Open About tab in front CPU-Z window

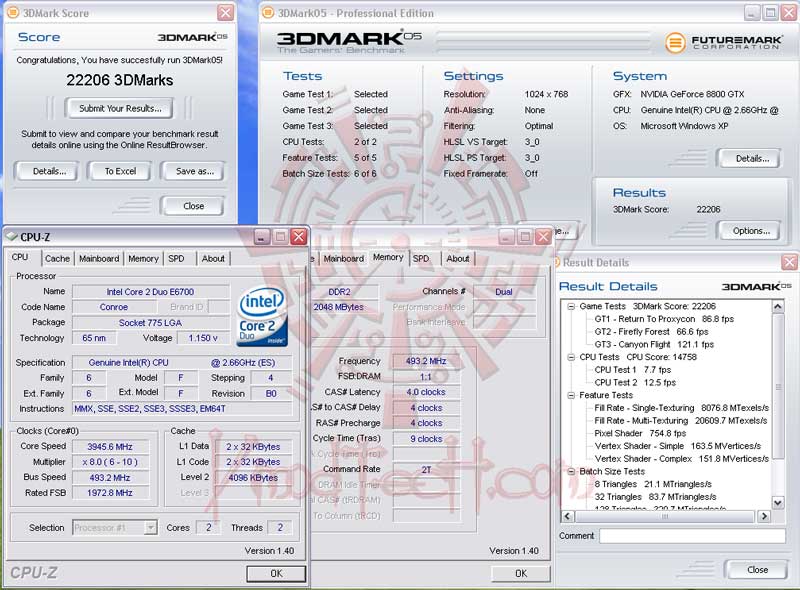click(213, 259)
